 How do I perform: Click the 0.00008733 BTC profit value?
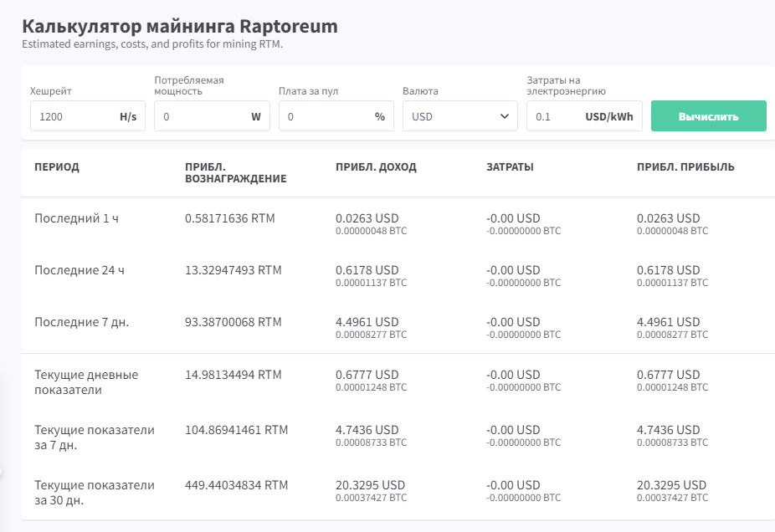[672, 442]
